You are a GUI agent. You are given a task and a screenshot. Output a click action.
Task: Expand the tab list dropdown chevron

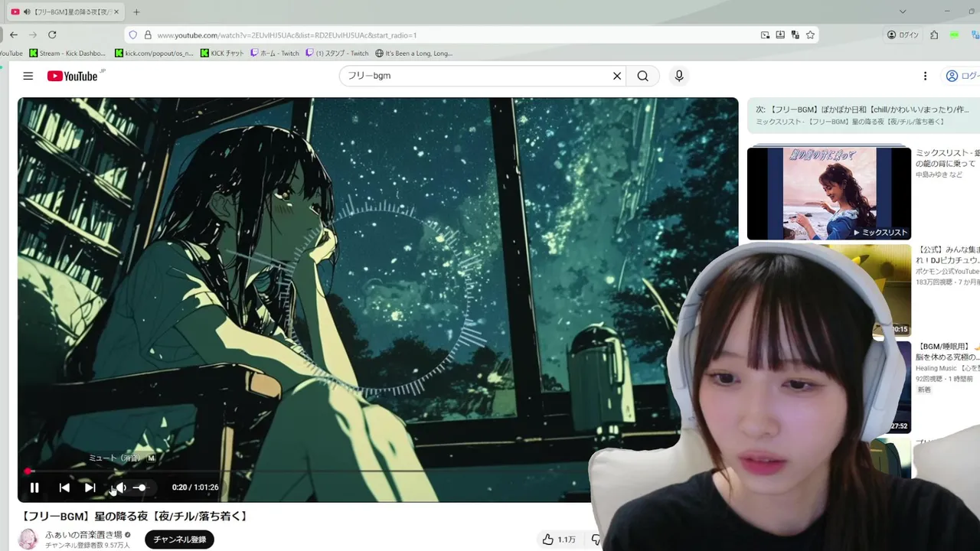[903, 11]
